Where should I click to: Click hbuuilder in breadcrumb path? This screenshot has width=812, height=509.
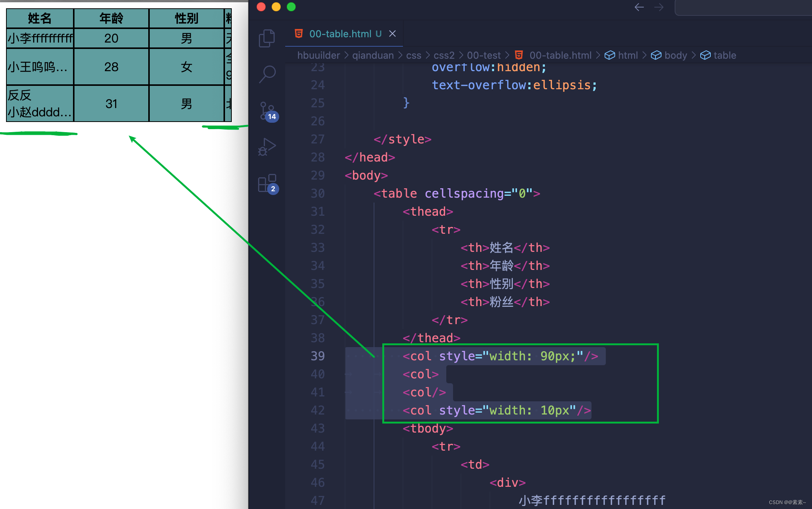[318, 55]
